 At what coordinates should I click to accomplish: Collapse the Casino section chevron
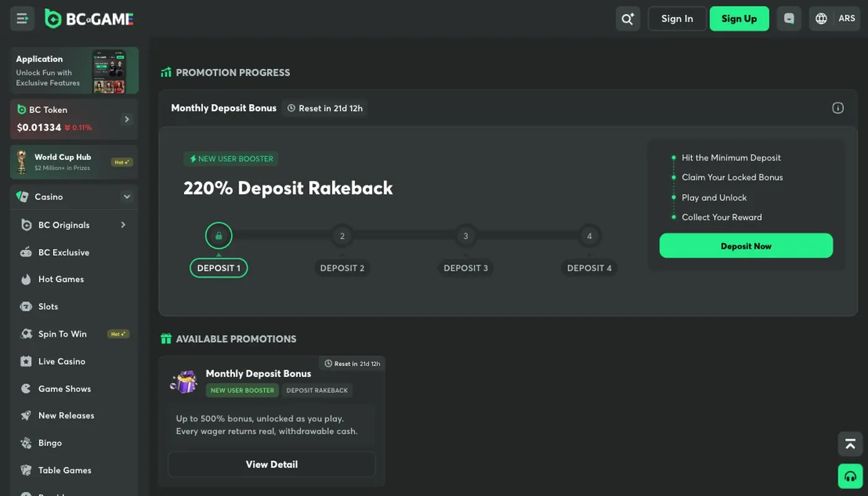coord(126,197)
